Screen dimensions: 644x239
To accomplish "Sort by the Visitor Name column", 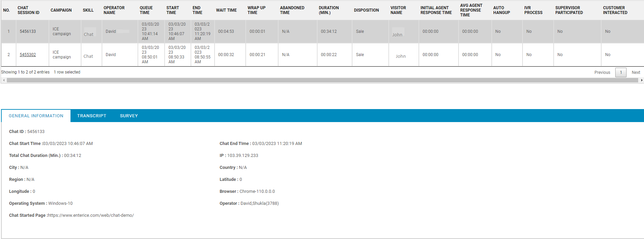I will pos(398,10).
